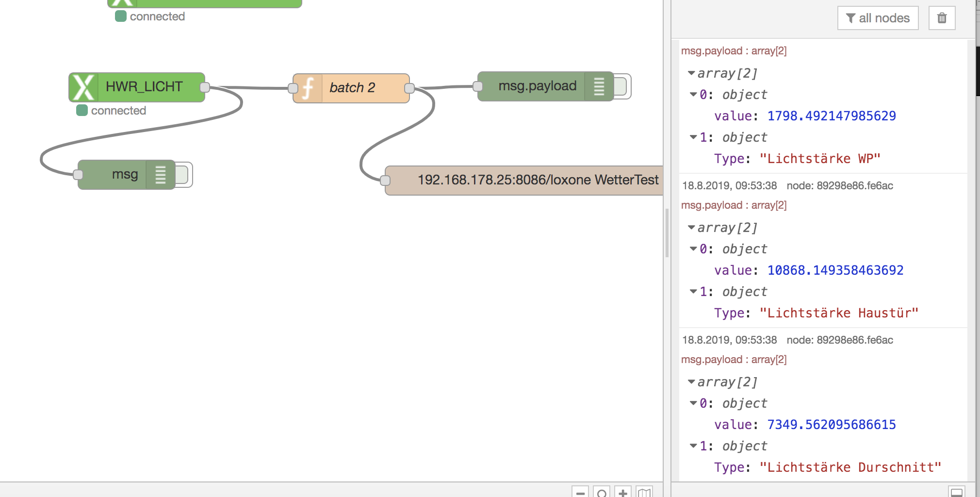Open the 'all nodes' debug filter

[878, 18]
